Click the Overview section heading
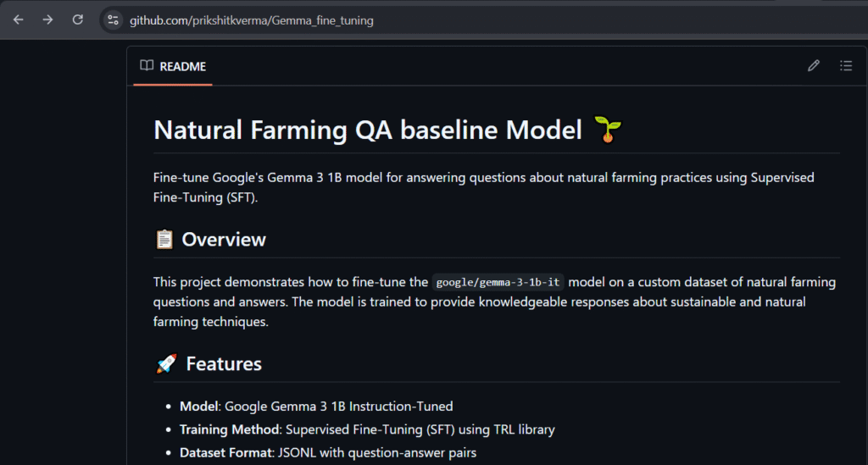 (224, 240)
